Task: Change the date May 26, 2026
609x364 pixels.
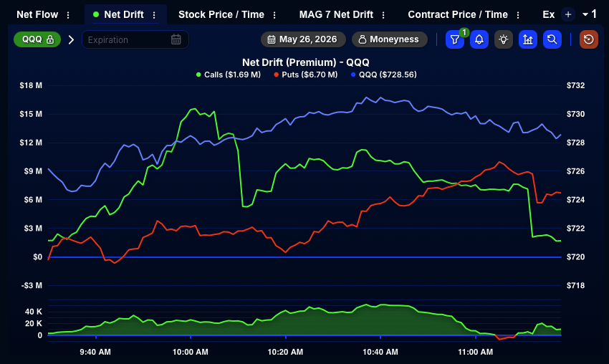Action: [303, 39]
